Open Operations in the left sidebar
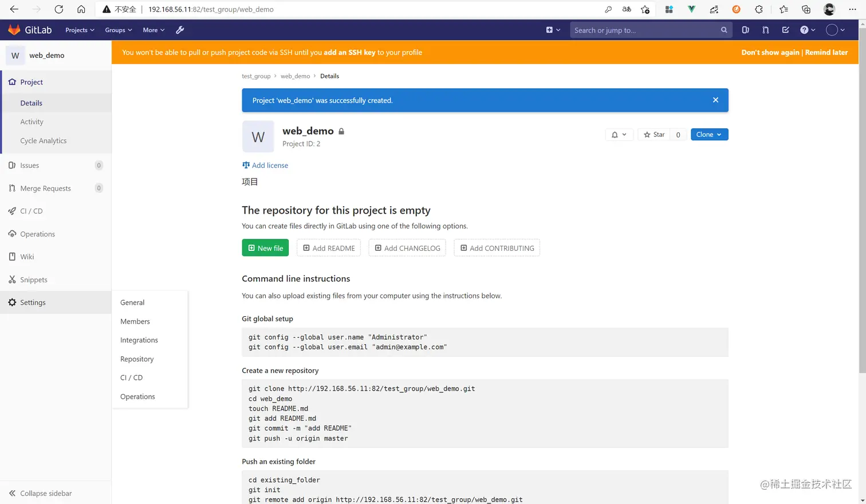This screenshot has height=504, width=866. [x=56, y=234]
